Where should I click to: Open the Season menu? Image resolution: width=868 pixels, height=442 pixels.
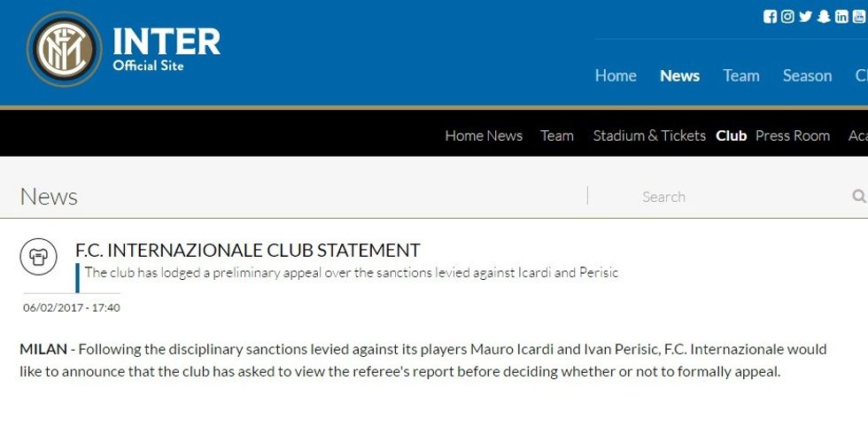(807, 76)
